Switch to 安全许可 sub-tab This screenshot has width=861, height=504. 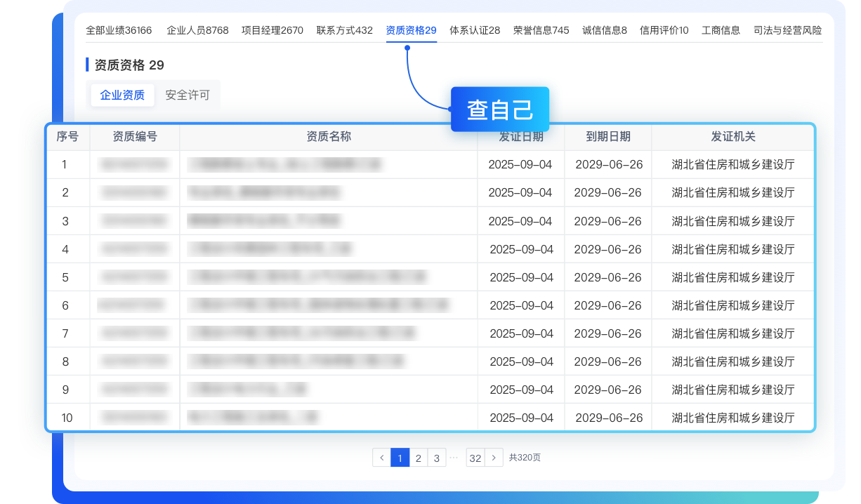coord(188,95)
